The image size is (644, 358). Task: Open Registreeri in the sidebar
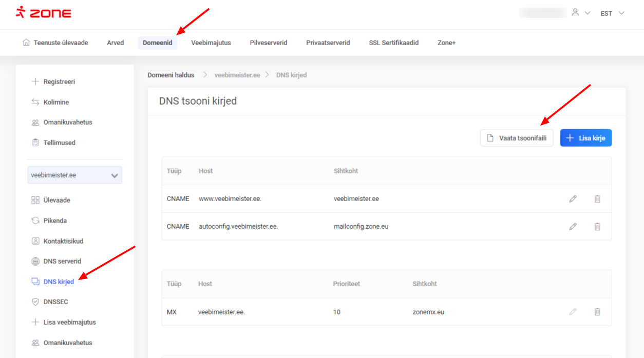(59, 82)
